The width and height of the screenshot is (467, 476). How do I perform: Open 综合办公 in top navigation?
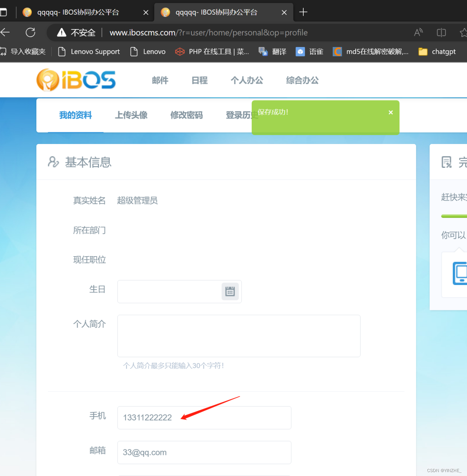coord(303,81)
